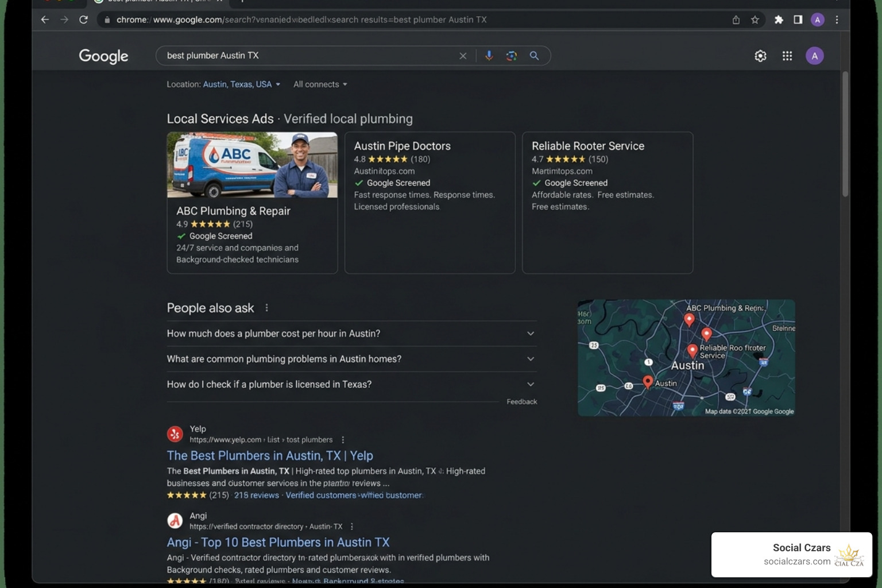
Task: Go forward with the browser forward arrow
Action: tap(64, 20)
